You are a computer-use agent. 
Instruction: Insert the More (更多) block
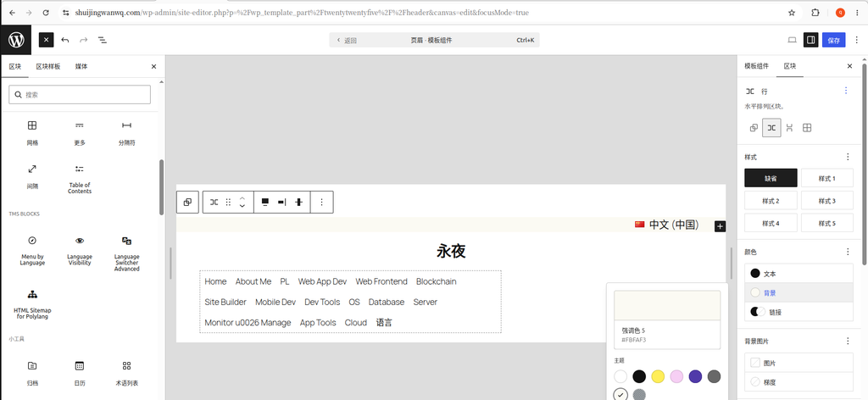tap(80, 133)
